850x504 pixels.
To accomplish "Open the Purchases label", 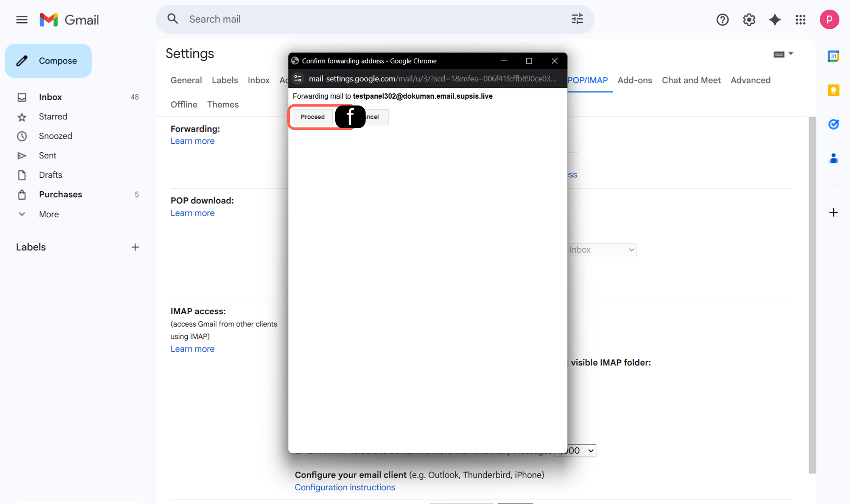I will tap(60, 194).
